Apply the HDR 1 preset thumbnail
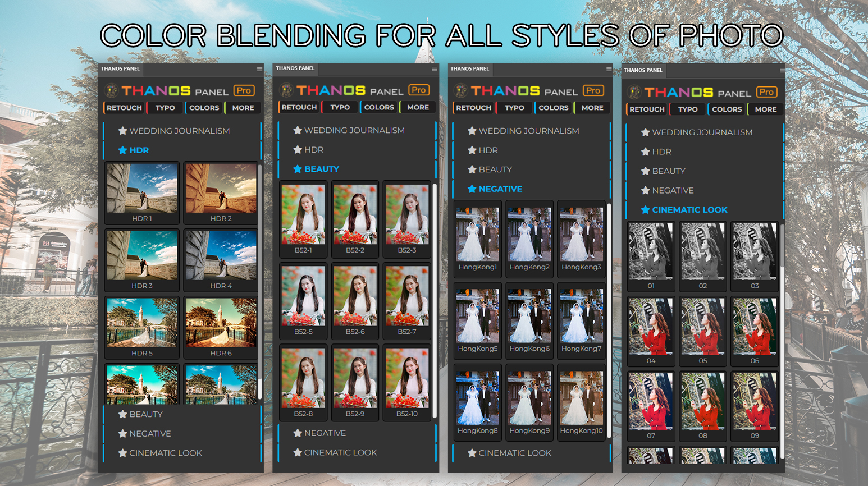 [x=142, y=193]
